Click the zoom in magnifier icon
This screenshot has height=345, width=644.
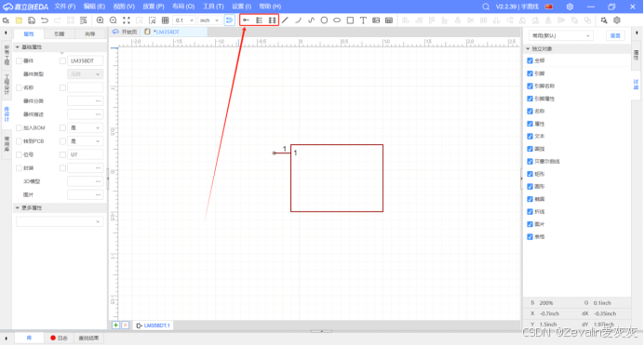[x=100, y=20]
